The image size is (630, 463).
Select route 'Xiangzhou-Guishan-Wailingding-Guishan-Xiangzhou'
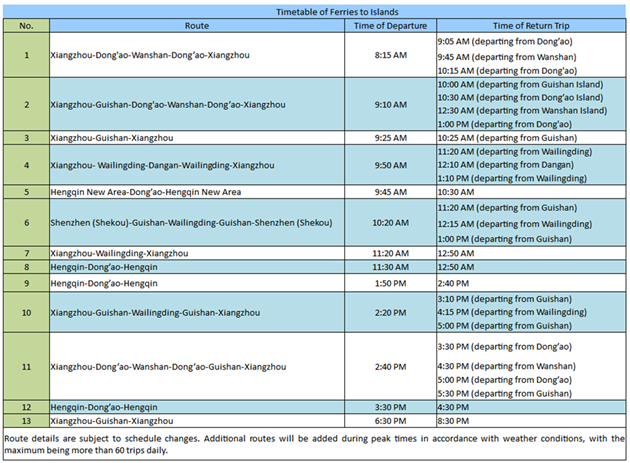(x=155, y=313)
